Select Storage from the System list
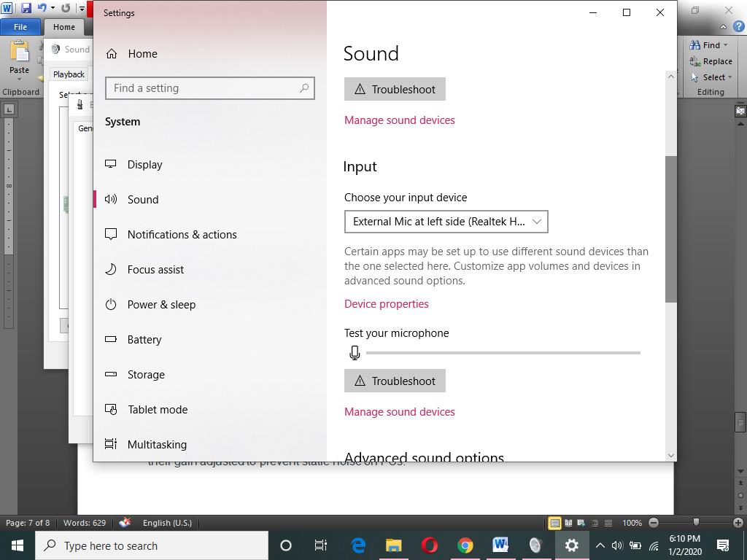The width and height of the screenshot is (747, 560). coord(146,374)
